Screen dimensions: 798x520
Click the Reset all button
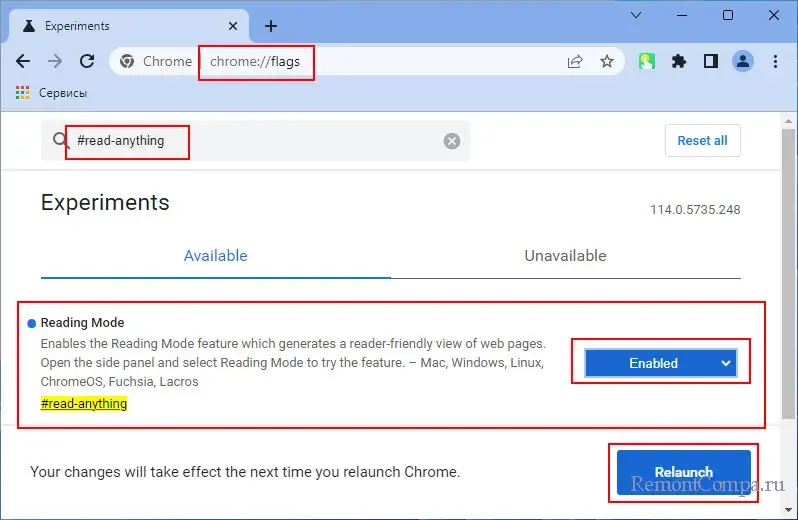tap(702, 141)
